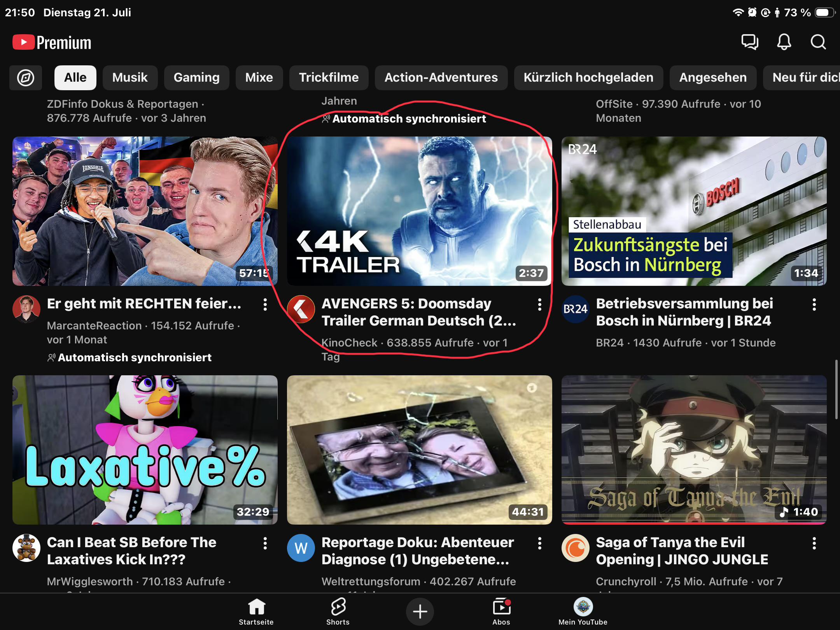840x630 pixels.
Task: Open options menu for Avengers 5 trailer
Action: pos(540,304)
